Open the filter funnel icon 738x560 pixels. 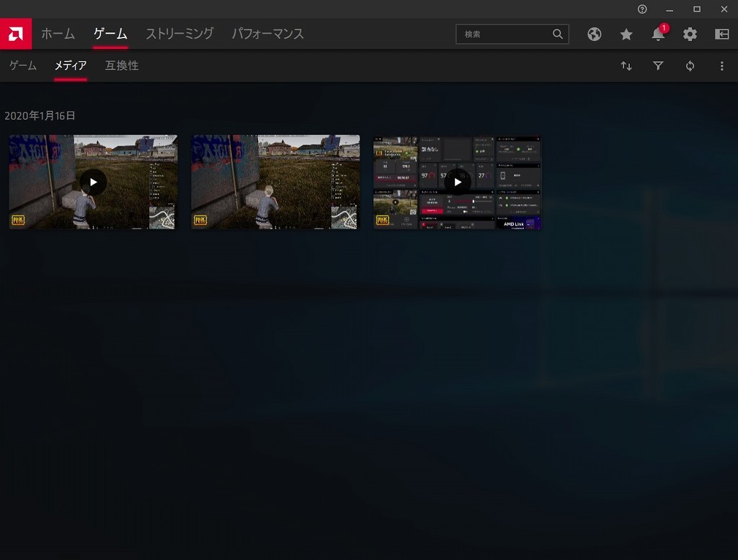point(658,66)
